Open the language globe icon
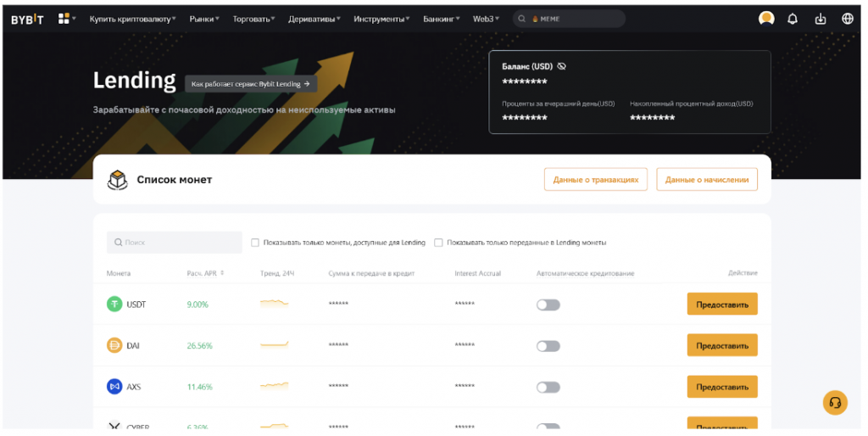 point(847,19)
